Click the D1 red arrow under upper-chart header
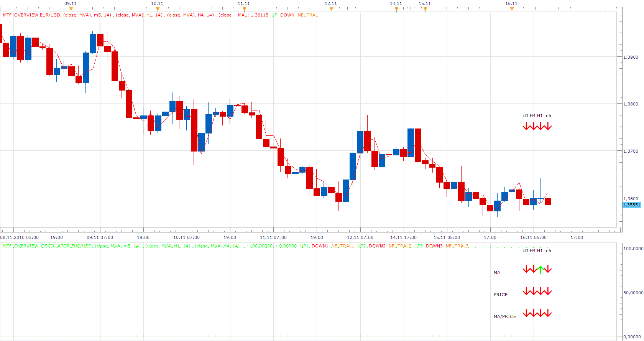This screenshot has width=644, height=341. pos(526,126)
